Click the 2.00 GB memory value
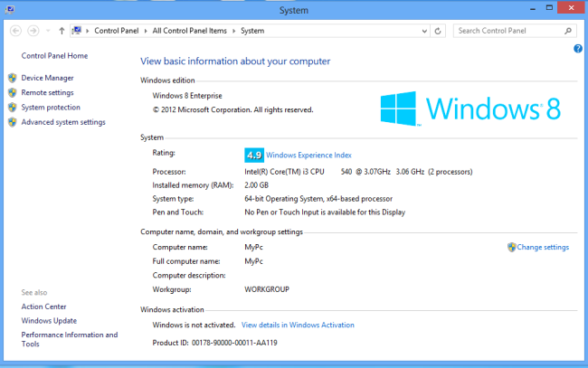Image resolution: width=588 pixels, height=368 pixels. [257, 185]
